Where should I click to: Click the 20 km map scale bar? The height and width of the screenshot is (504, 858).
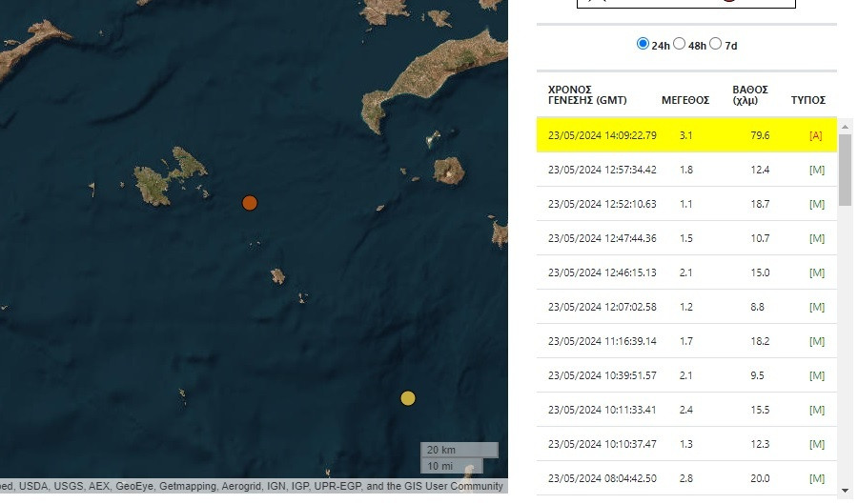[460, 450]
